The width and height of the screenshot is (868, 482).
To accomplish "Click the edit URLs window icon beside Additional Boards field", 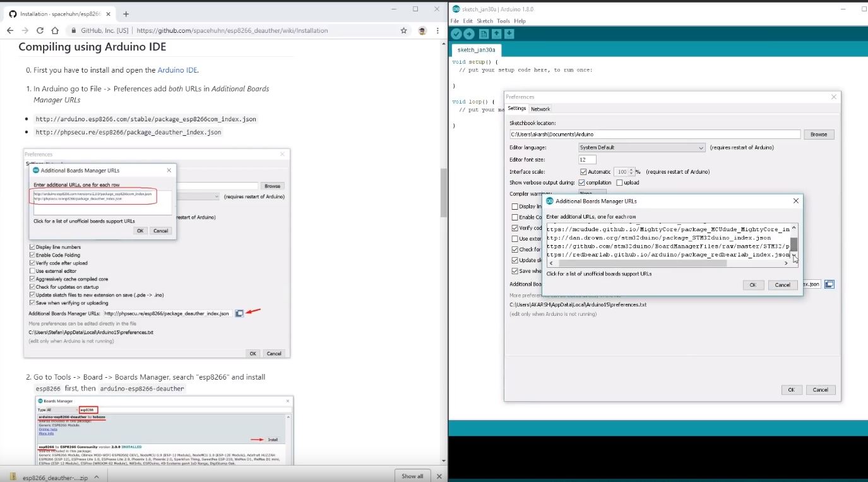I will [x=829, y=284].
